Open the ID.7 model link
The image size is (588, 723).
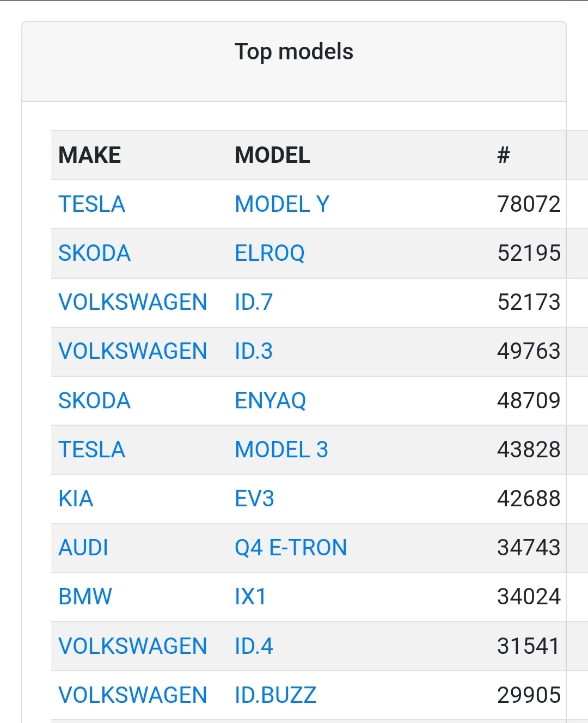click(254, 302)
